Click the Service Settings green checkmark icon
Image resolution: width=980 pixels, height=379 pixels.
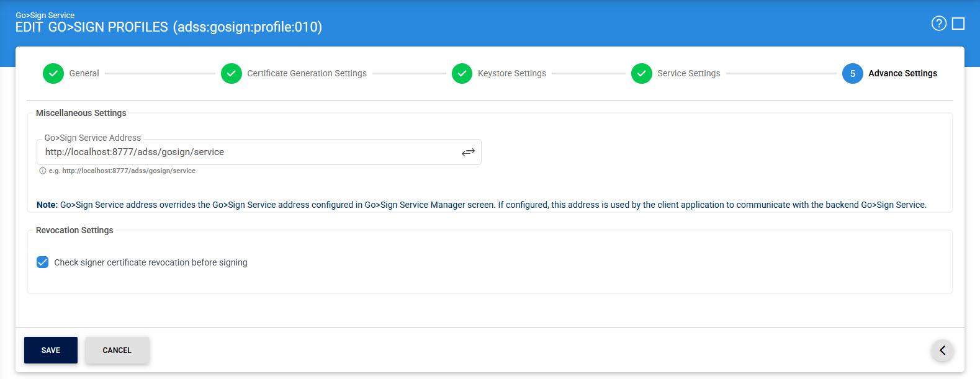641,73
